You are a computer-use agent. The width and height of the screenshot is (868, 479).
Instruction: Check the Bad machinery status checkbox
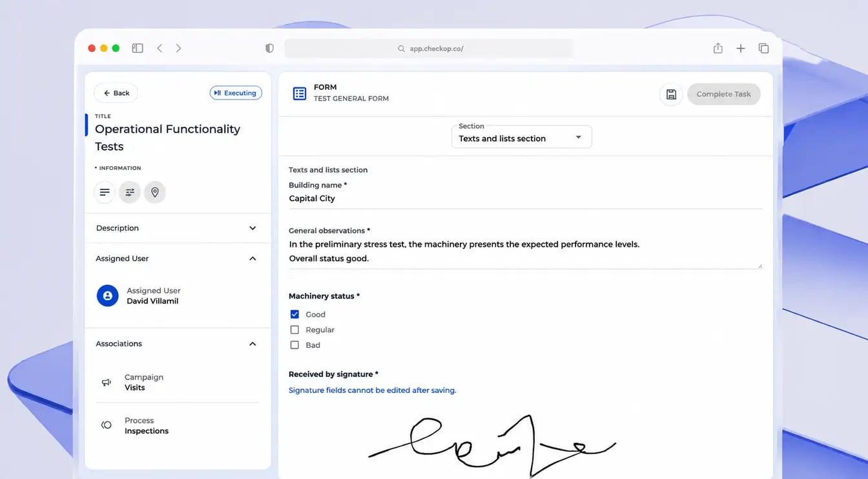tap(294, 345)
